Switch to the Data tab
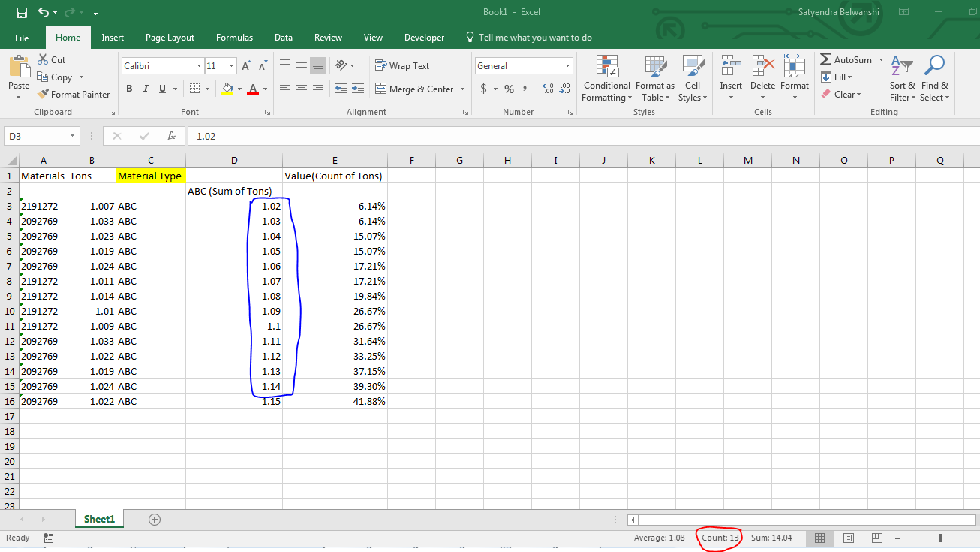Image resolution: width=980 pixels, height=552 pixels. [284, 38]
